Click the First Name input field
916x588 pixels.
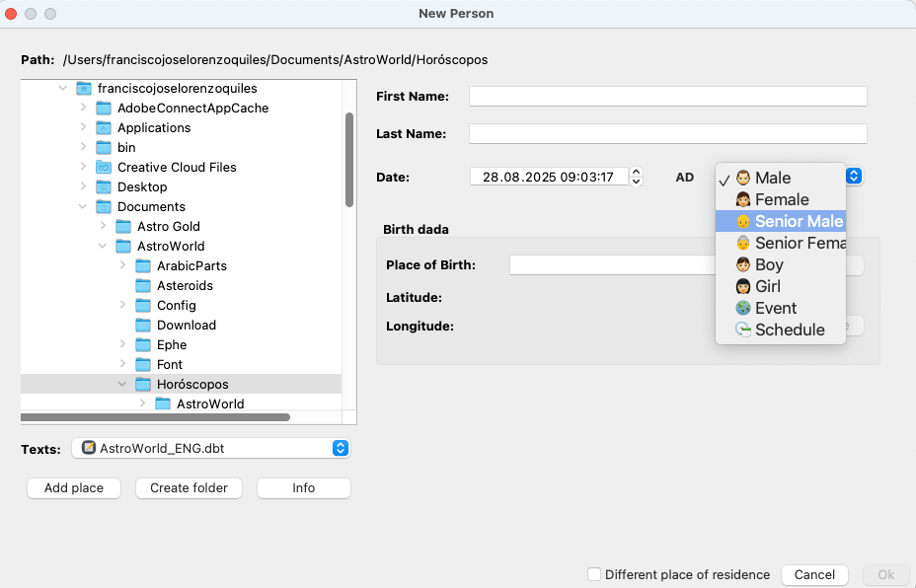[x=667, y=96]
